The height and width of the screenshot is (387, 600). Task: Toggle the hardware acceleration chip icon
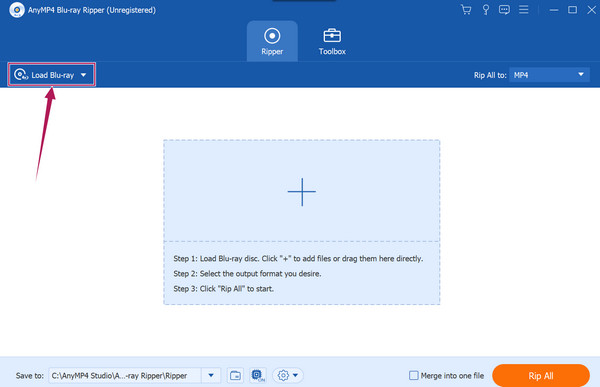(x=258, y=376)
